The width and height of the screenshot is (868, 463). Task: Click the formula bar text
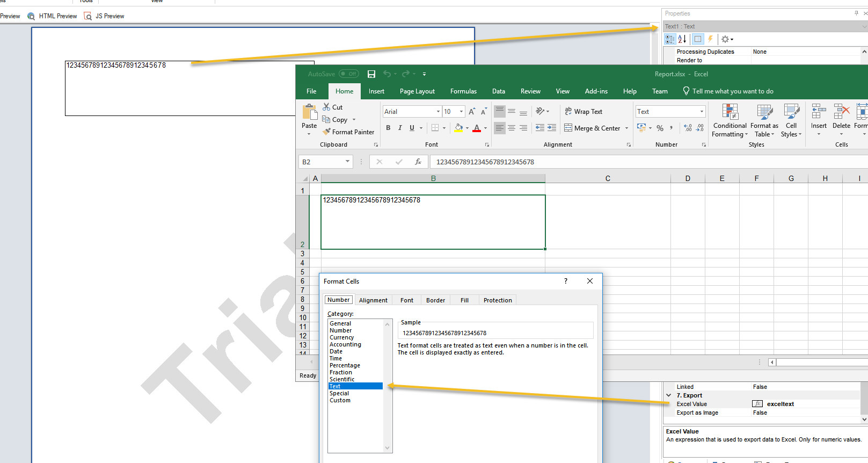[485, 162]
